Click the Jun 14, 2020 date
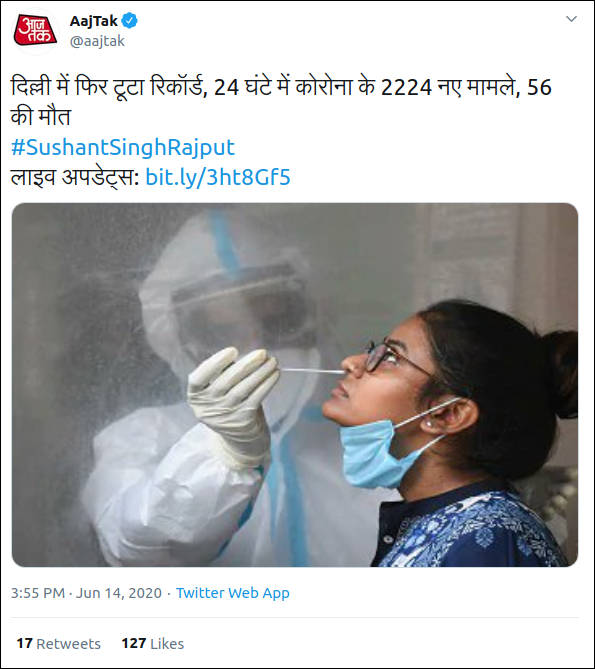The image size is (595, 669). point(119,593)
